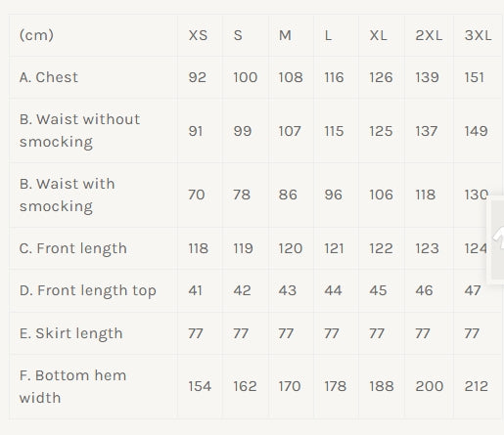Viewport: 504px width, 435px height.
Task: Click the XL column header
Action: click(x=378, y=35)
